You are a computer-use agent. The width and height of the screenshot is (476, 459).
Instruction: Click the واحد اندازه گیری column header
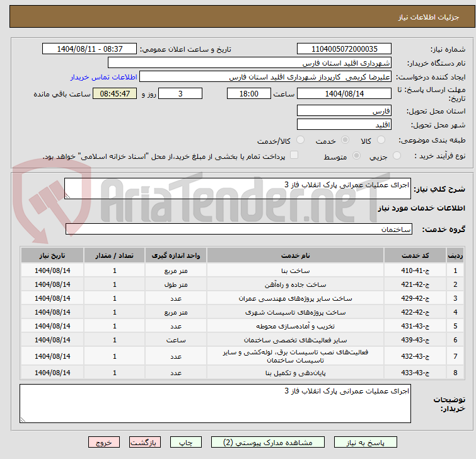tap(176, 255)
